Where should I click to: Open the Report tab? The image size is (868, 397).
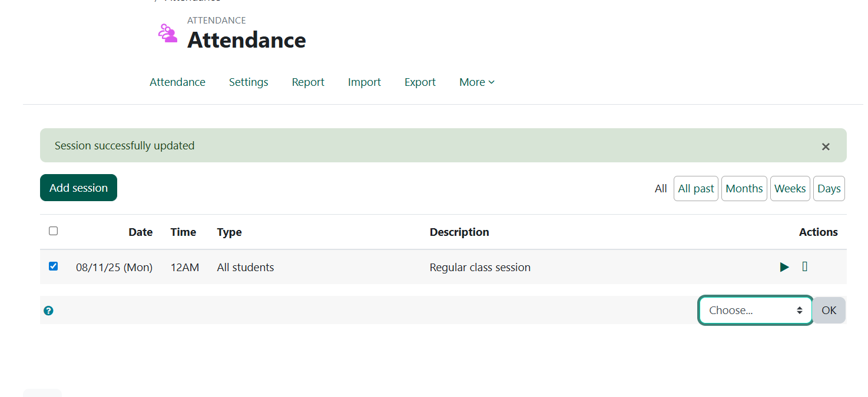click(308, 82)
